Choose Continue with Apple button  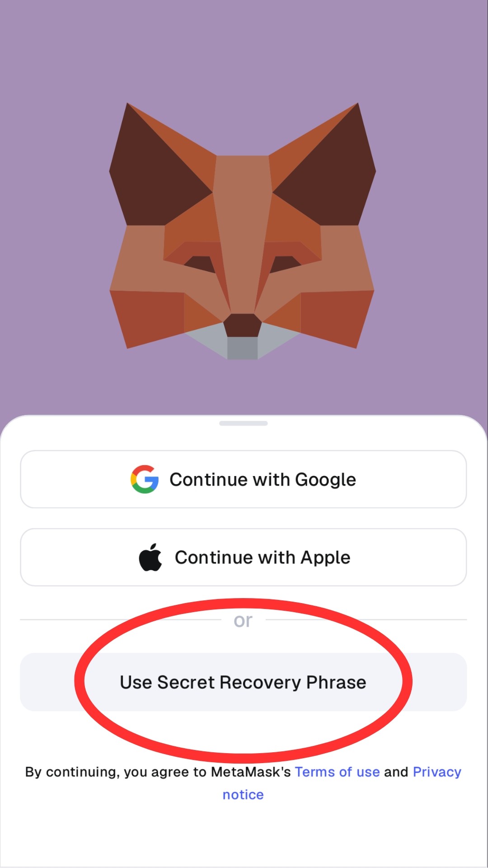tap(244, 557)
